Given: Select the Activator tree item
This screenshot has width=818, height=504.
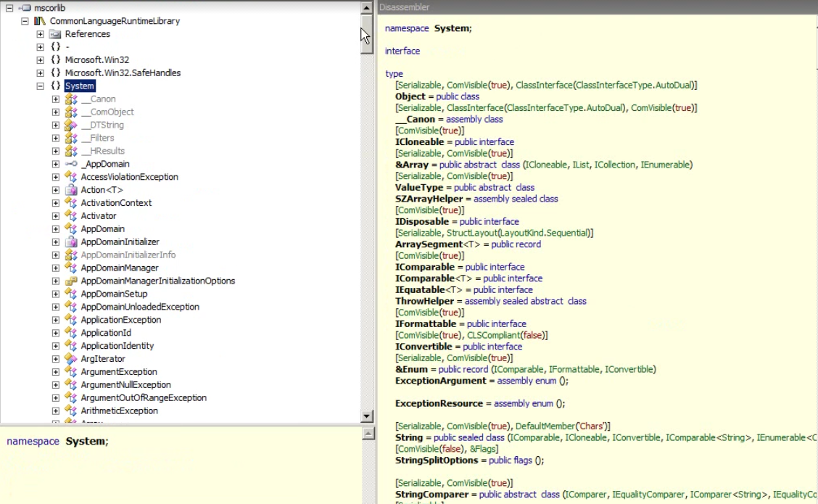Looking at the screenshot, I should [x=99, y=216].
